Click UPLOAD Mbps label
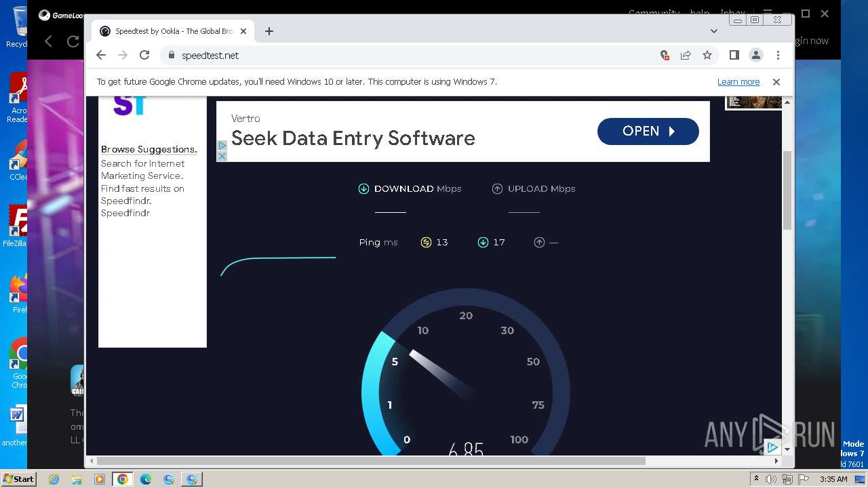Screen dimensions: 868x488 tap(541, 189)
